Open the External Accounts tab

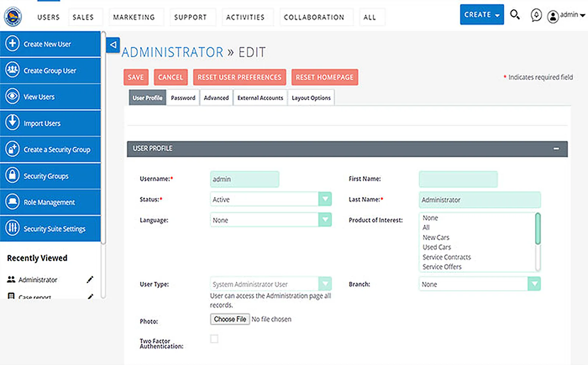pos(260,98)
